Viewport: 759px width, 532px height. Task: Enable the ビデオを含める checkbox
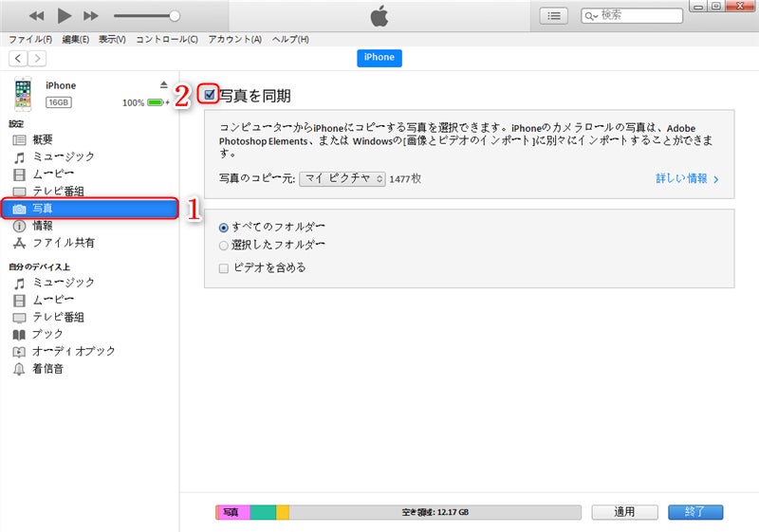click(x=223, y=268)
